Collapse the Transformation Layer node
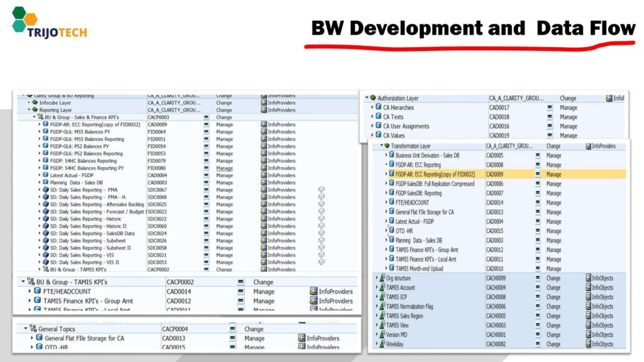The width and height of the screenshot is (644, 362). point(382,146)
